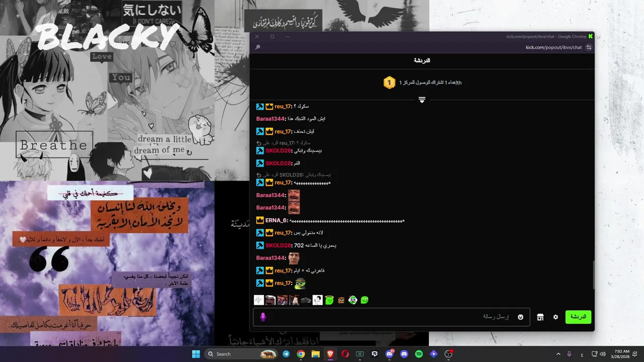Open the chat shop icon
The width and height of the screenshot is (644, 362).
(540, 317)
